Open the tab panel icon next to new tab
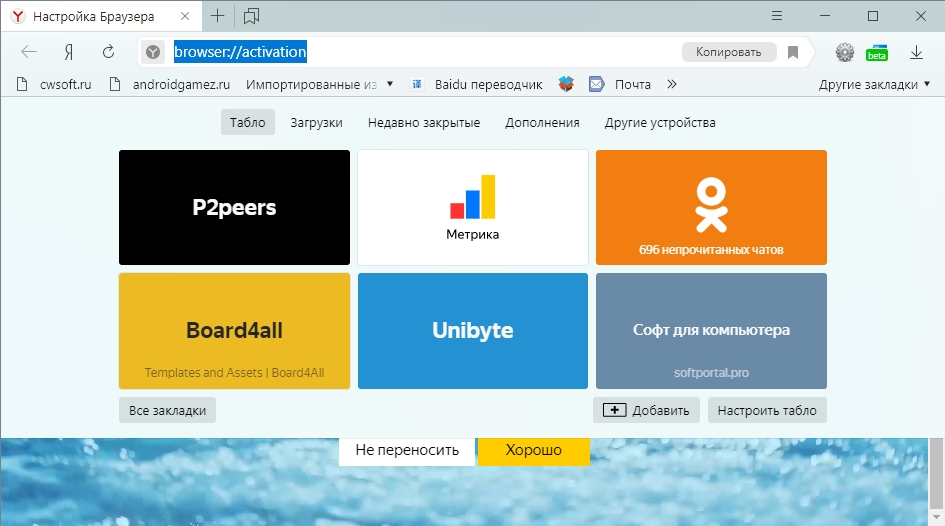The width and height of the screenshot is (945, 526). pyautogui.click(x=251, y=16)
